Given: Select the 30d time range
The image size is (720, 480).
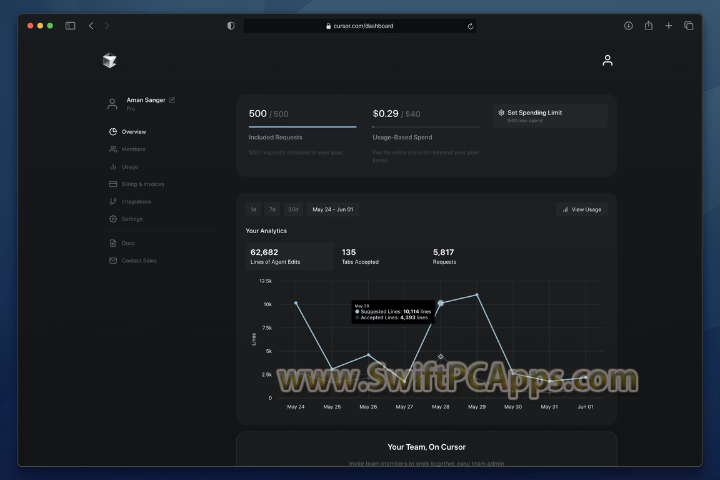Looking at the screenshot, I should click(293, 209).
